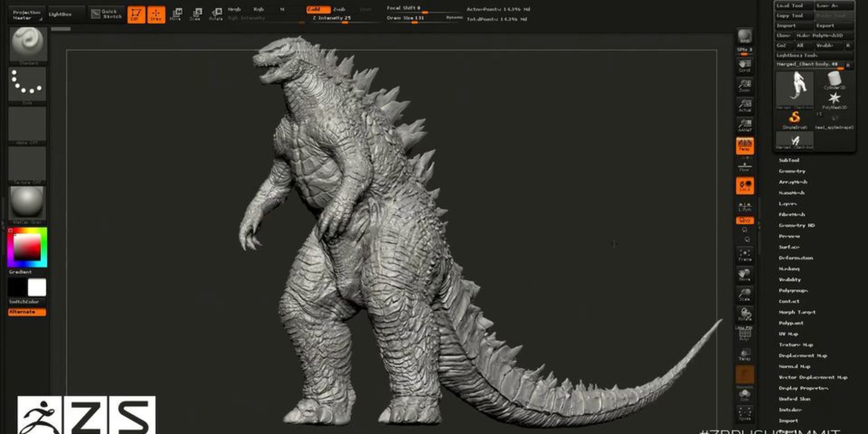Image resolution: width=868 pixels, height=434 pixels.
Task: Select the PolyMesh3D star tool icon
Action: pyautogui.click(x=834, y=100)
